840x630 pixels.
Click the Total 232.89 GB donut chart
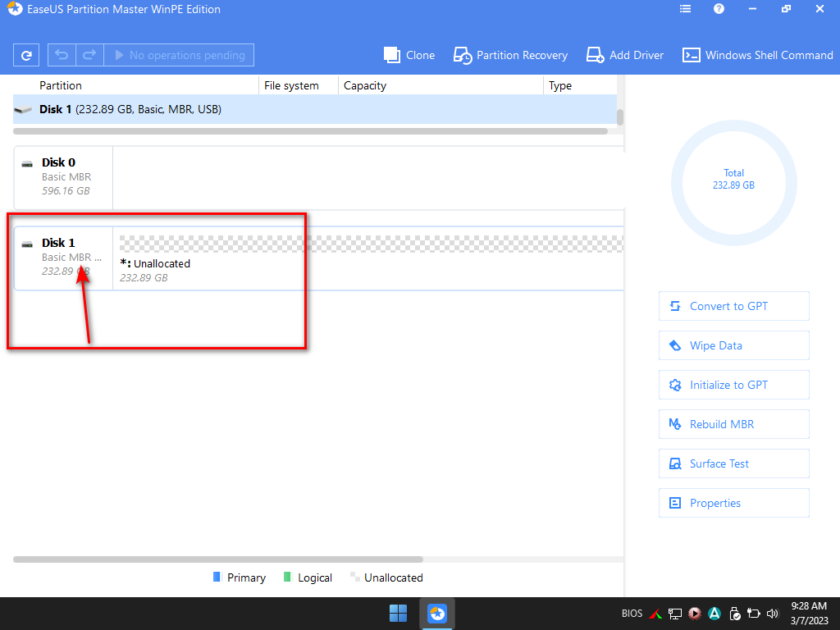tap(734, 183)
